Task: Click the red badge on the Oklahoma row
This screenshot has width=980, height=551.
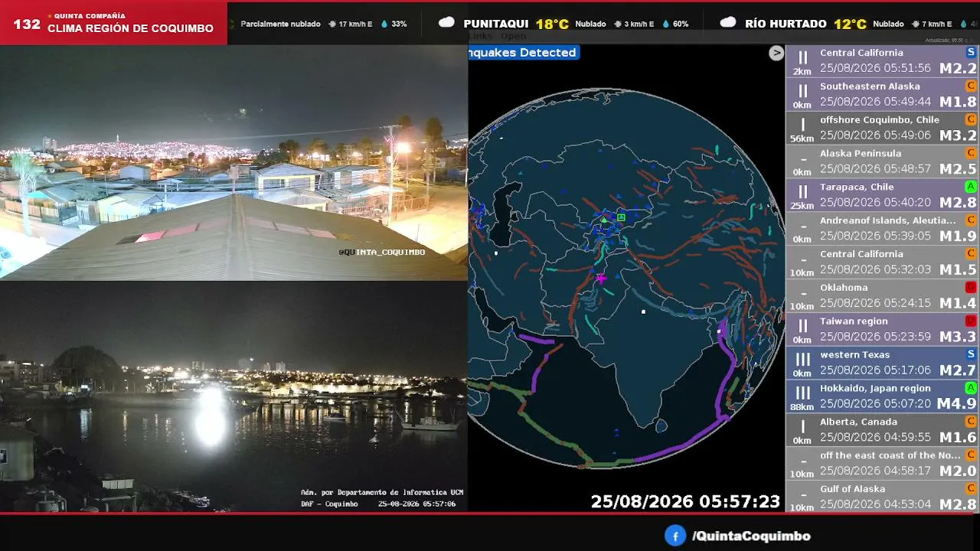Action: (971, 288)
